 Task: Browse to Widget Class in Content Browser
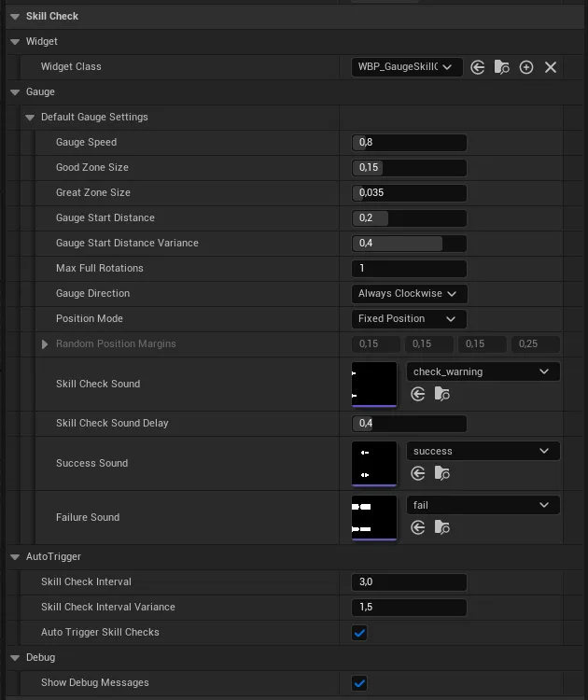point(502,67)
